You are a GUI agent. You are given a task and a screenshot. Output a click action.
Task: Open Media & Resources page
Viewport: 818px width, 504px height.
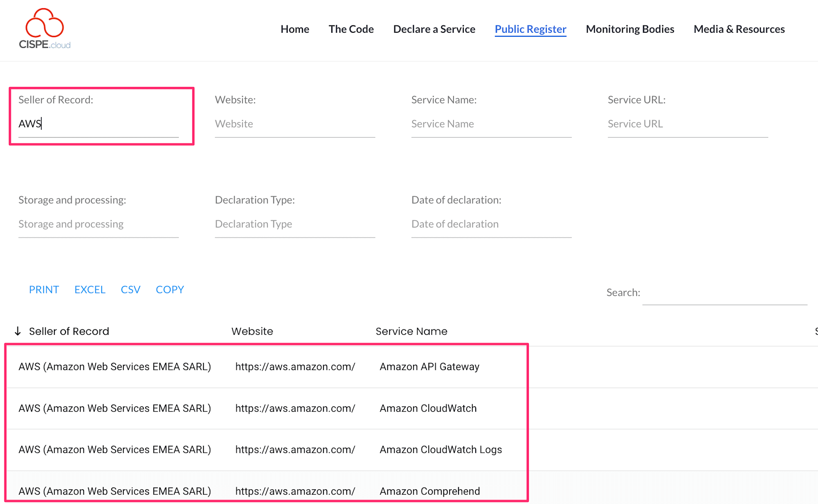click(x=739, y=29)
